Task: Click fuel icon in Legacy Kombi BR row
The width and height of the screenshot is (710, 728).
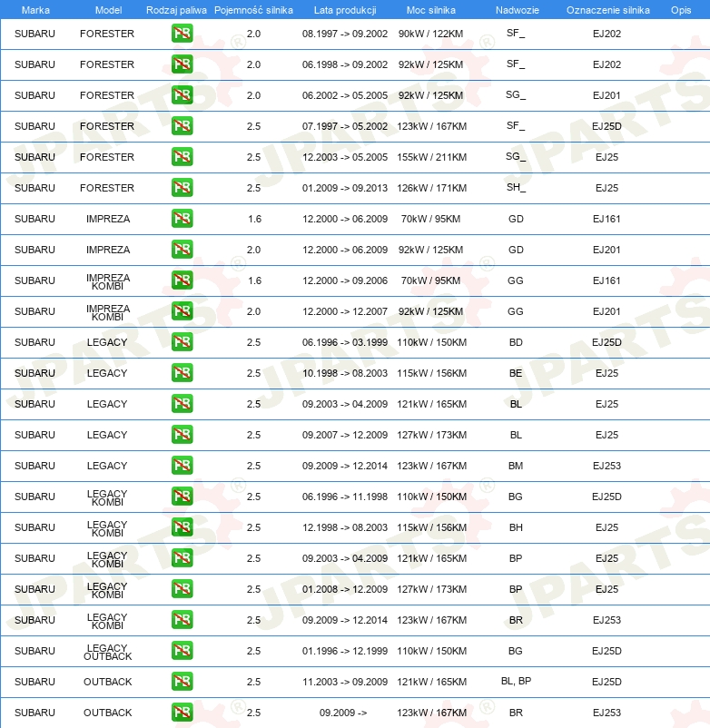Action: (x=182, y=620)
